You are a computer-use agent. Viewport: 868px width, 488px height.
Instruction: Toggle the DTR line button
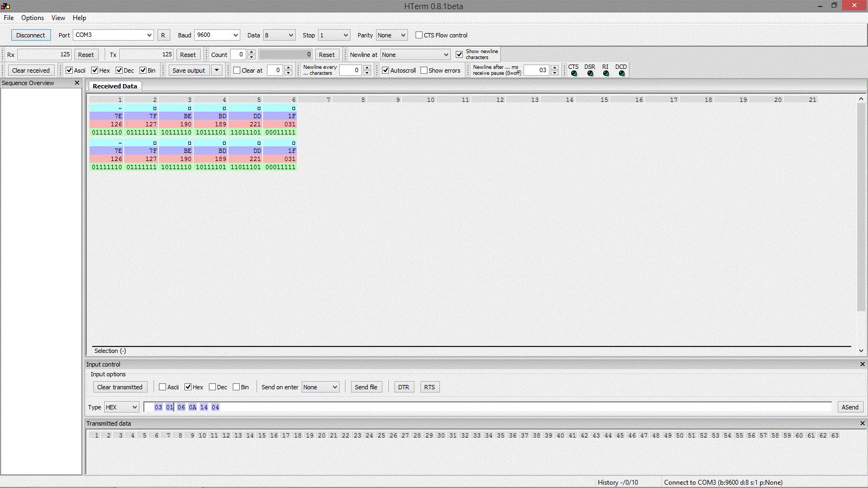tap(404, 387)
